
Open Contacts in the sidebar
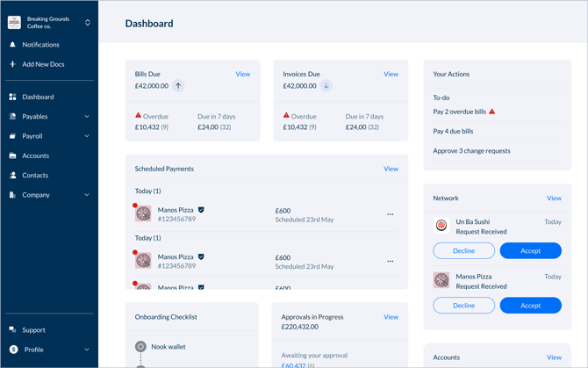[x=35, y=175]
